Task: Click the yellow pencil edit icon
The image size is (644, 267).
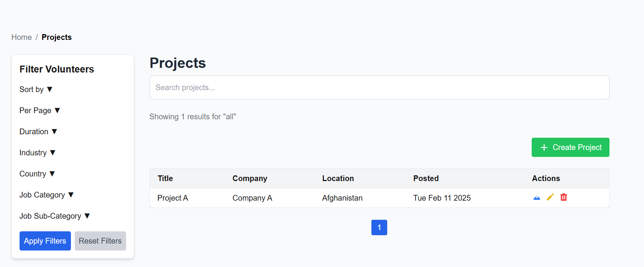Action: (550, 197)
